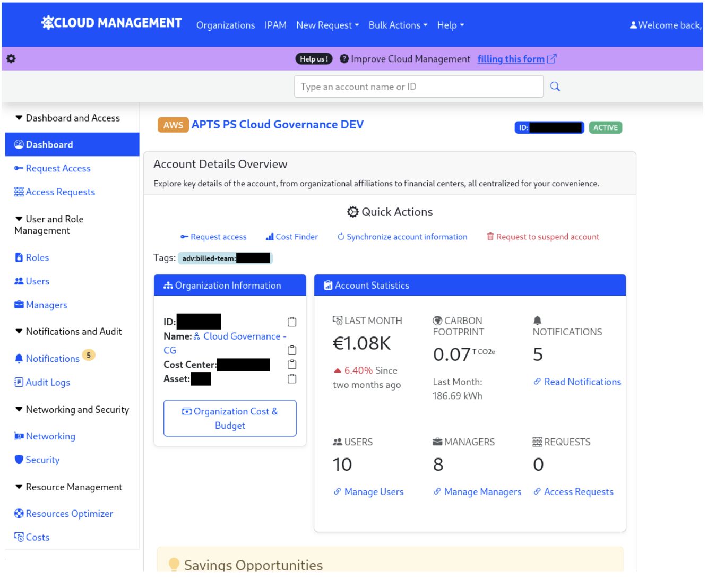Open the Cloud Governance - CG organization link
Viewport: 707px width, 588px height.
point(225,343)
